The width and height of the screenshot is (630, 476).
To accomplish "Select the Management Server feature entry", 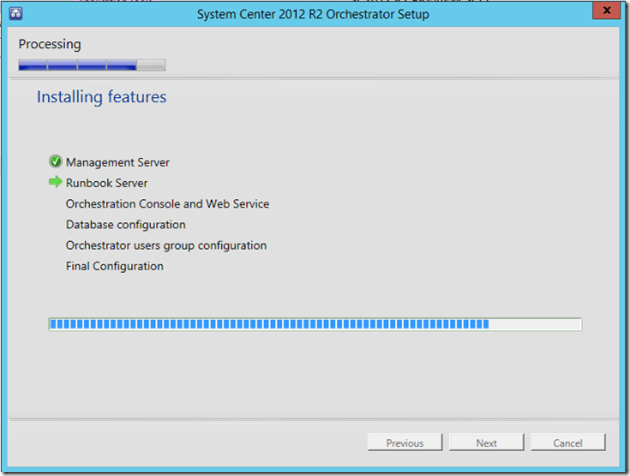I will click(x=117, y=162).
